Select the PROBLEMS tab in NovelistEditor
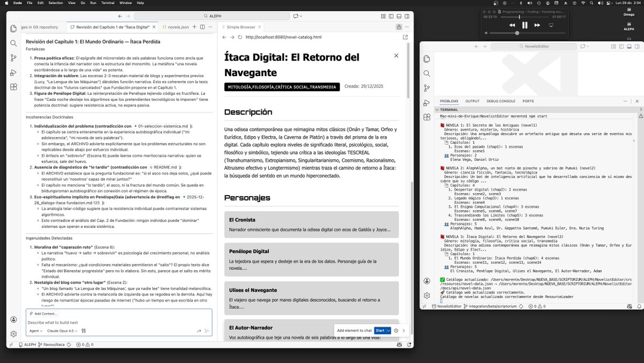This screenshot has width=644, height=363. [x=449, y=101]
